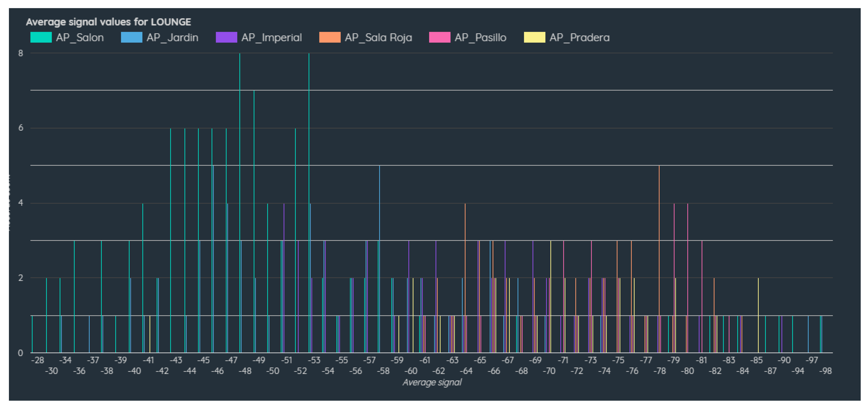868x409 pixels.
Task: Hide the AP_Pasillo series label
Action: tap(480, 37)
